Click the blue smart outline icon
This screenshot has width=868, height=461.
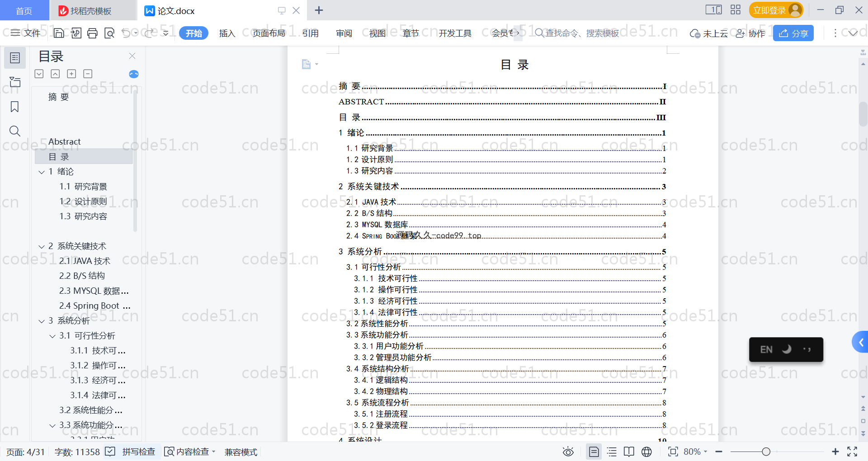134,74
